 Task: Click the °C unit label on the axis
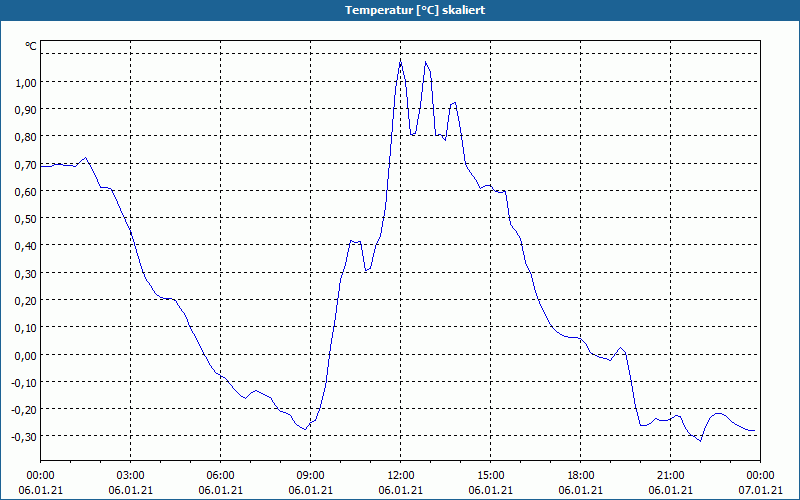[31, 46]
